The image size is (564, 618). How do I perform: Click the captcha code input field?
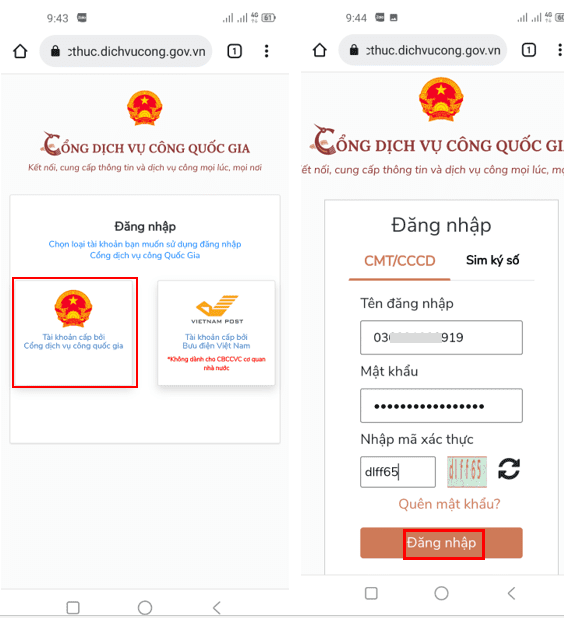pos(398,472)
